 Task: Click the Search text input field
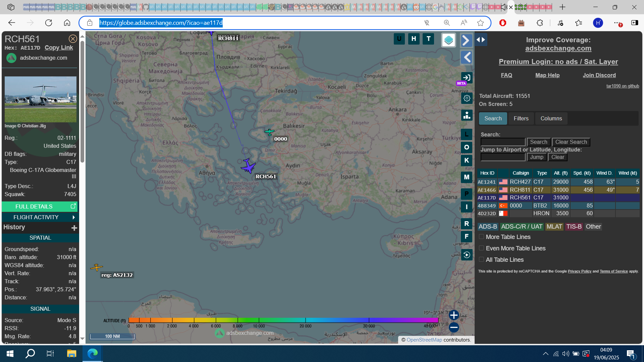tap(503, 142)
